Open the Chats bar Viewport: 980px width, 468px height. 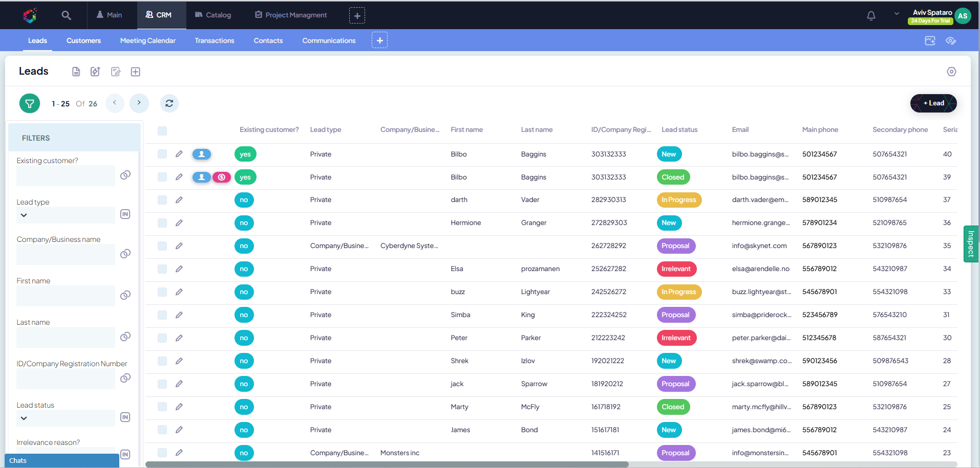[x=62, y=461]
